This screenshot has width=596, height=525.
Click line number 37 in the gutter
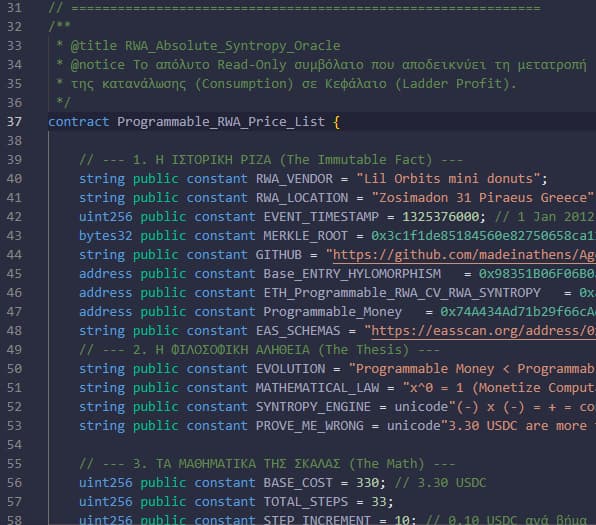14,122
